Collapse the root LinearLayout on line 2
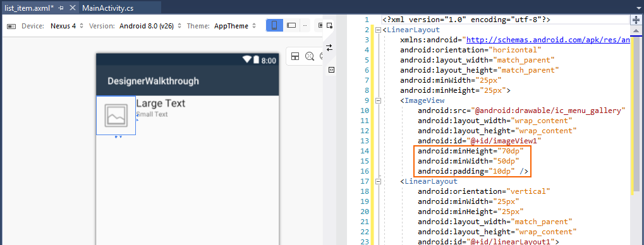644x245 pixels. (378, 30)
